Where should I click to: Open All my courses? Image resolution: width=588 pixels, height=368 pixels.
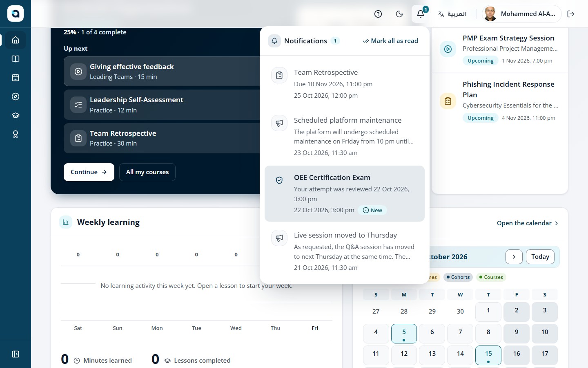tap(147, 172)
